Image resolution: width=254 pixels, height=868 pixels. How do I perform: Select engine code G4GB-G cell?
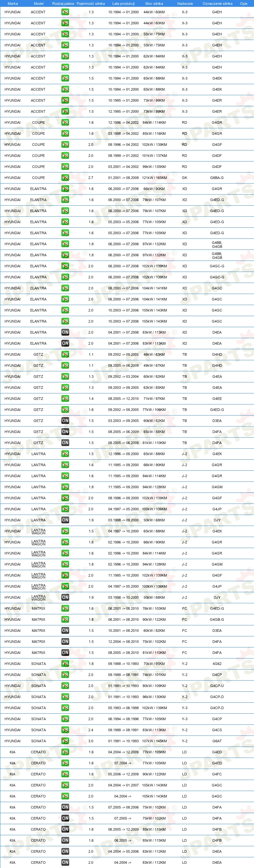217,619
